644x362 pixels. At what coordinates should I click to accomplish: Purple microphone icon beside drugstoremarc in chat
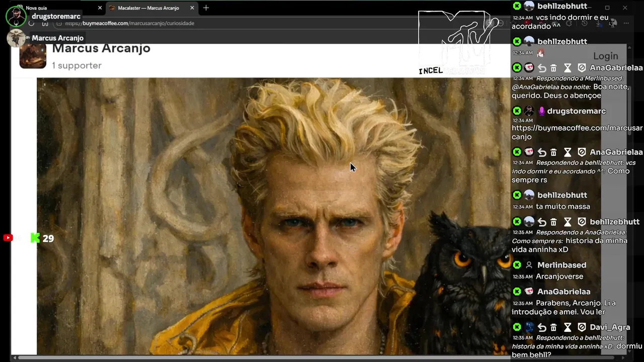tap(541, 111)
